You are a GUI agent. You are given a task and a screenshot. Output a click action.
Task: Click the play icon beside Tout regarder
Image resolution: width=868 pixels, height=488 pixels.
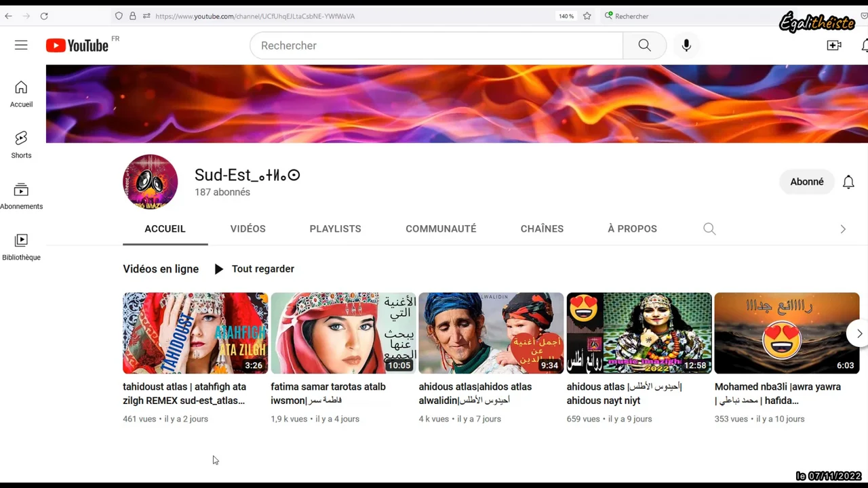(218, 269)
